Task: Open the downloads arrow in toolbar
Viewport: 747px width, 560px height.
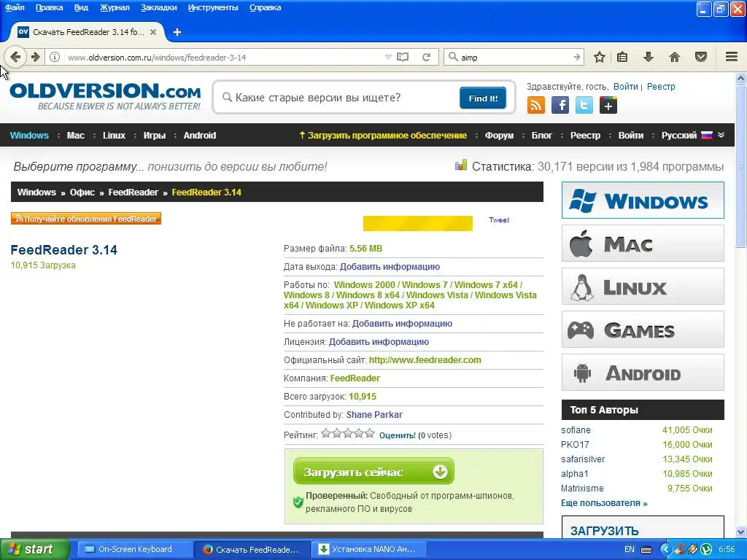Action: (x=648, y=57)
